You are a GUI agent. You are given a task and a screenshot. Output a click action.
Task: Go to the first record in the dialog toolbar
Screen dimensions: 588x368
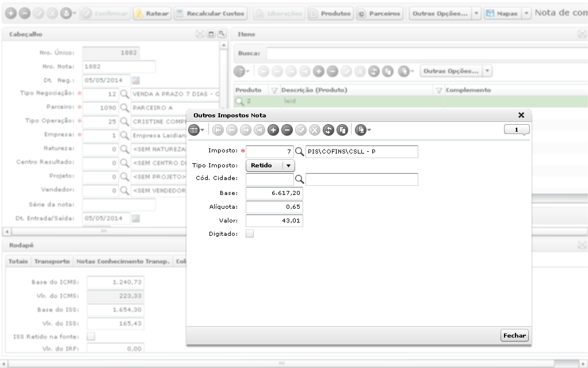[218, 130]
